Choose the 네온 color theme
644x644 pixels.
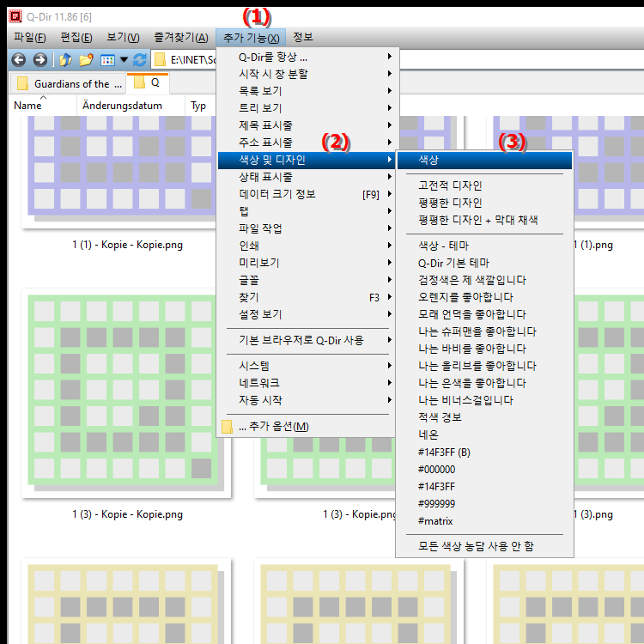pos(428,435)
